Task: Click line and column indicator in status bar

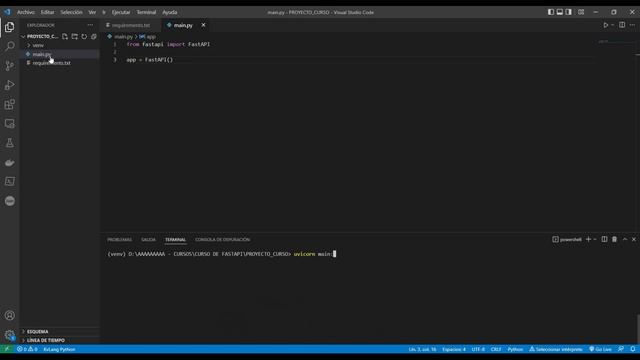Action: point(422,349)
